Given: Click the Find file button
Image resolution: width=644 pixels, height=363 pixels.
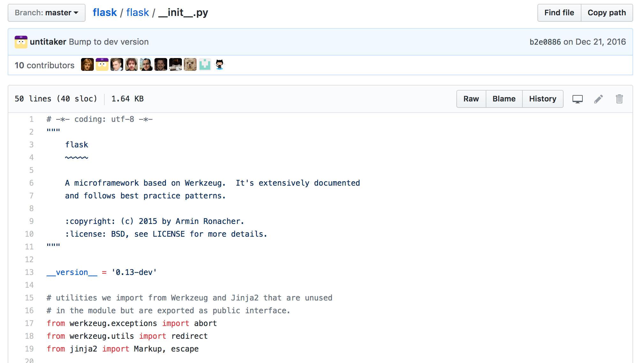Looking at the screenshot, I should point(559,13).
